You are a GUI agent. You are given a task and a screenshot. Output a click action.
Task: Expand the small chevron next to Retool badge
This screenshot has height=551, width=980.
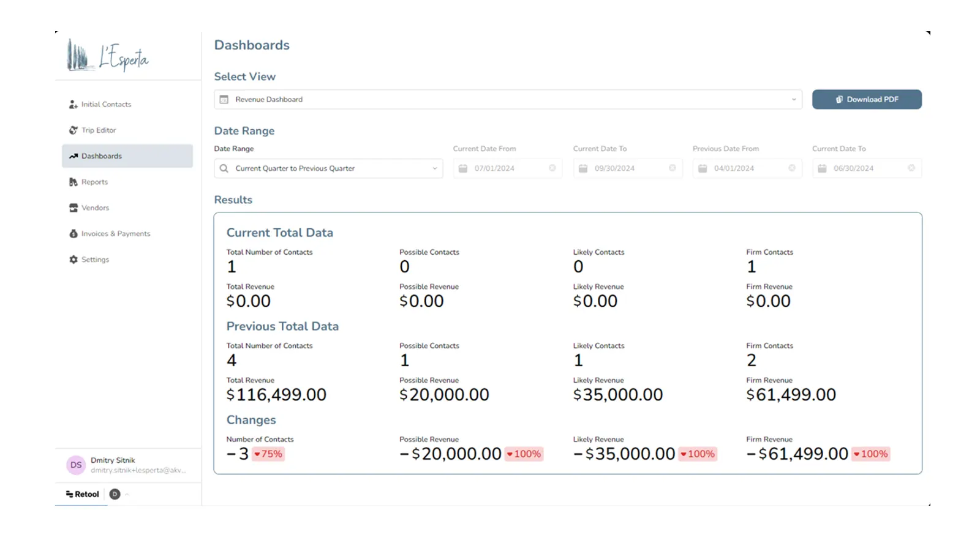[127, 494]
